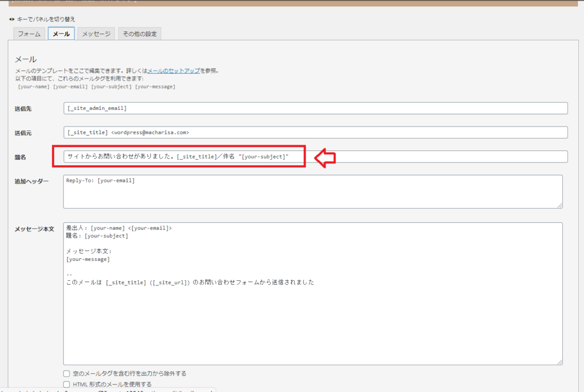Go to the その他の設定 tab
Screen dimensions: 584x392
pyautogui.click(x=140, y=34)
